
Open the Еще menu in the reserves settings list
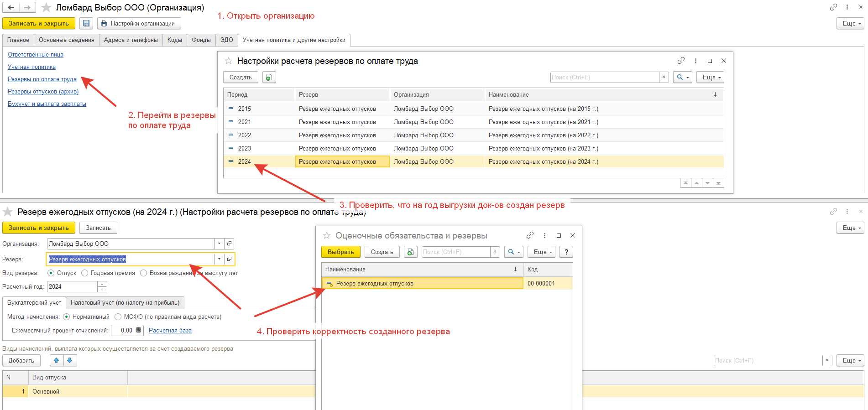pos(711,78)
